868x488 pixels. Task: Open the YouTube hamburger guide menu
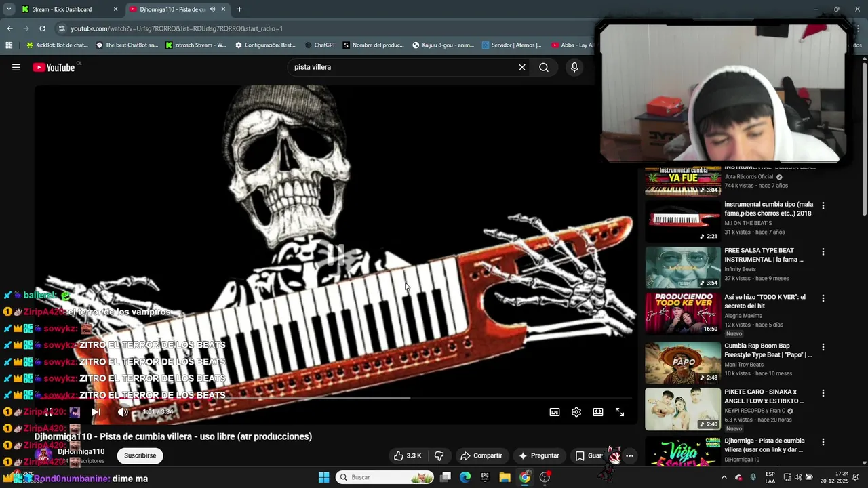point(16,67)
